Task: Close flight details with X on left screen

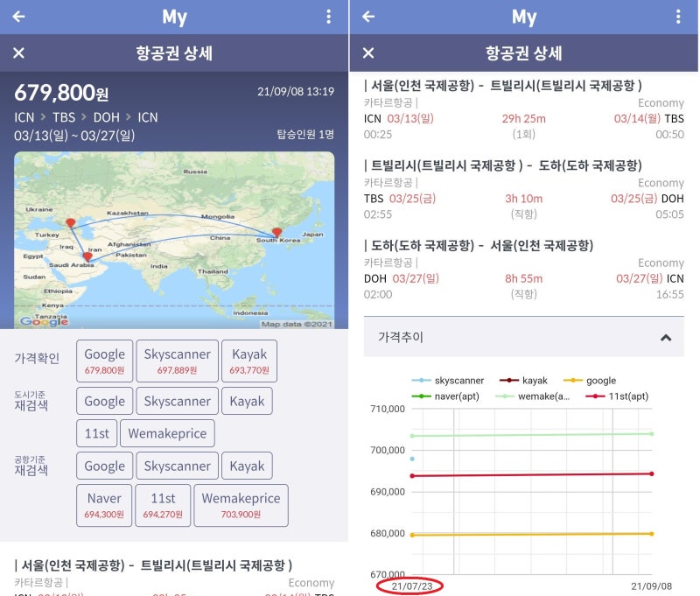Action: [x=18, y=53]
